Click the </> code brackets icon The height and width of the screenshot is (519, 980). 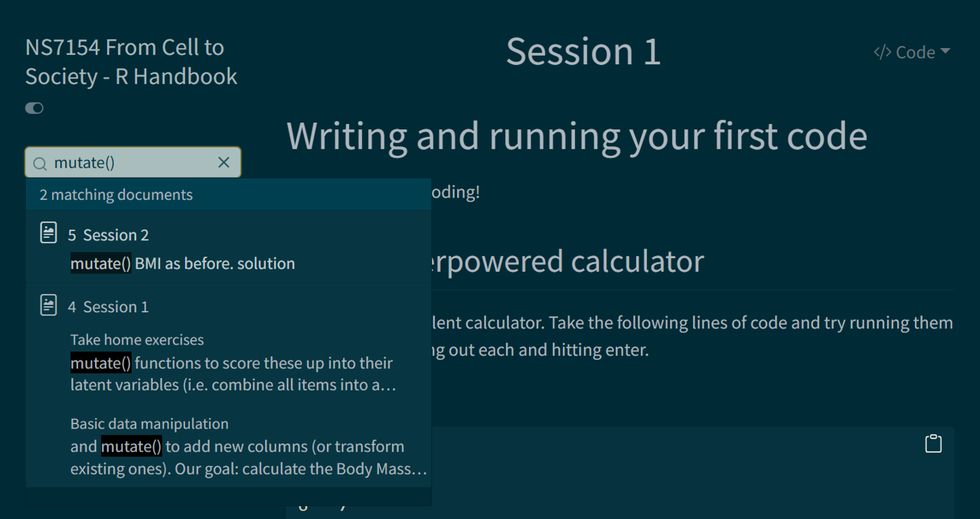[882, 52]
